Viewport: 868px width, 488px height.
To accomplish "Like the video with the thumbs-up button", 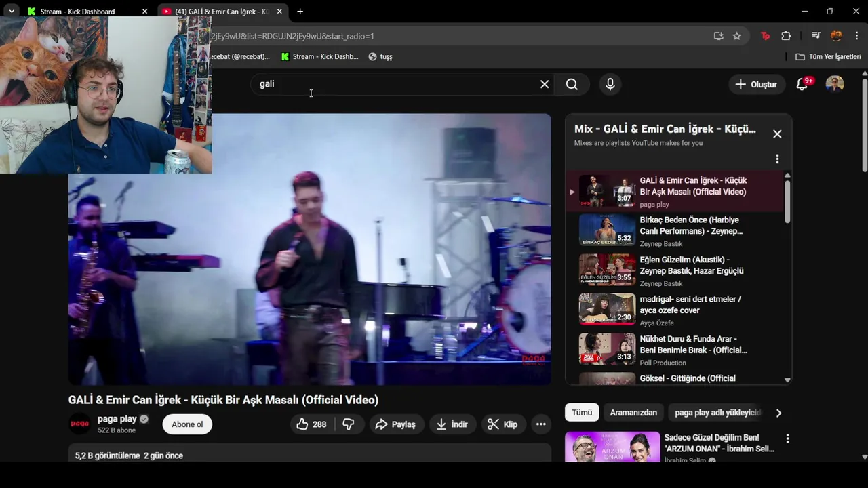I will click(312, 424).
